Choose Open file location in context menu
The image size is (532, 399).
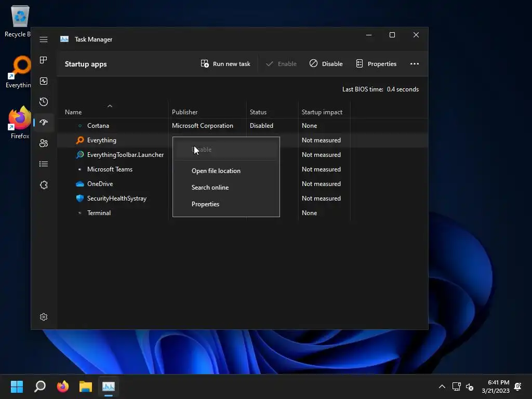(226, 170)
